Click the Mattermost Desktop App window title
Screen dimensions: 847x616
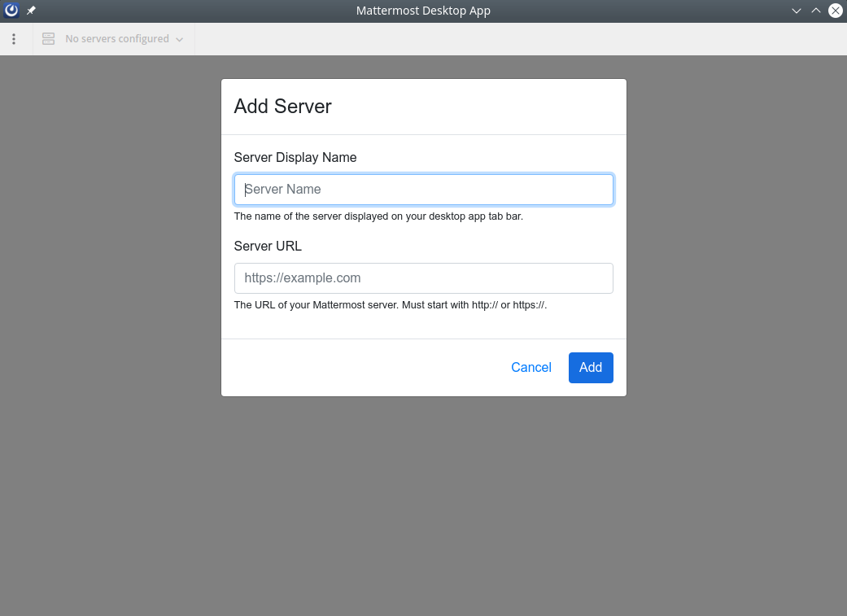coord(423,11)
